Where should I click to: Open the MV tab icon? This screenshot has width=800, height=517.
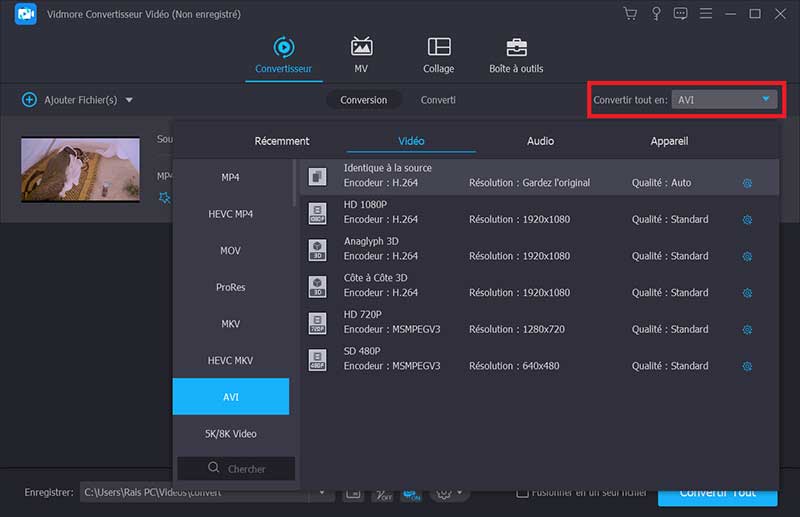coord(361,47)
